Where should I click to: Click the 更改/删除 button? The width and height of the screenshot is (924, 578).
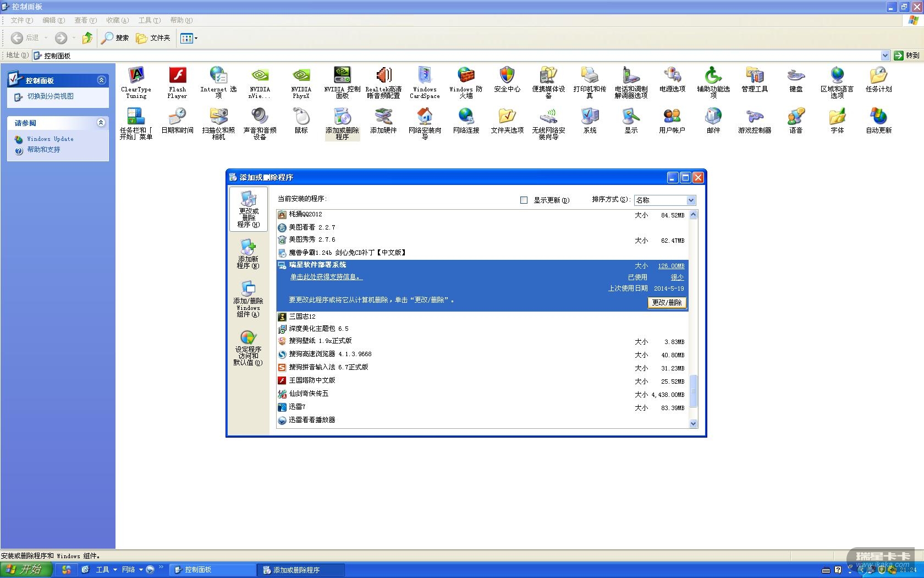pyautogui.click(x=667, y=303)
